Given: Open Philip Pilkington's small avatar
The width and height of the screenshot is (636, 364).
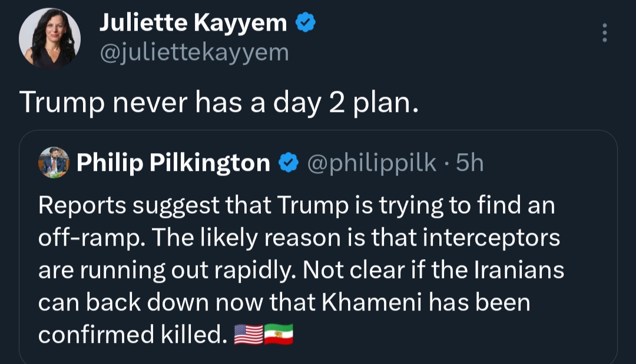Looking at the screenshot, I should click(x=54, y=163).
